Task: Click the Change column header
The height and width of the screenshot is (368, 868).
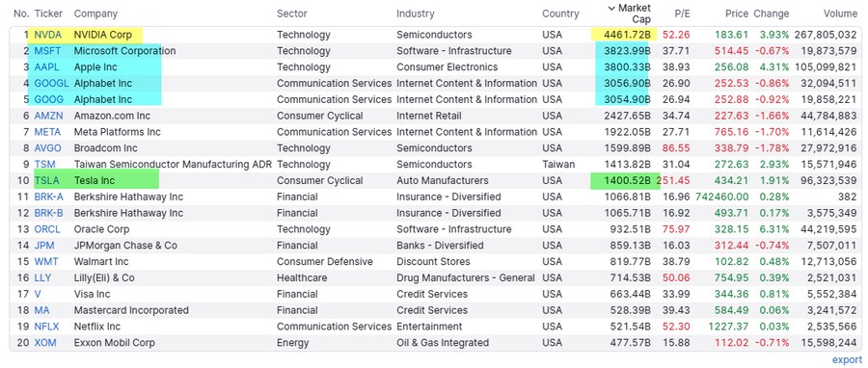Action: [772, 13]
